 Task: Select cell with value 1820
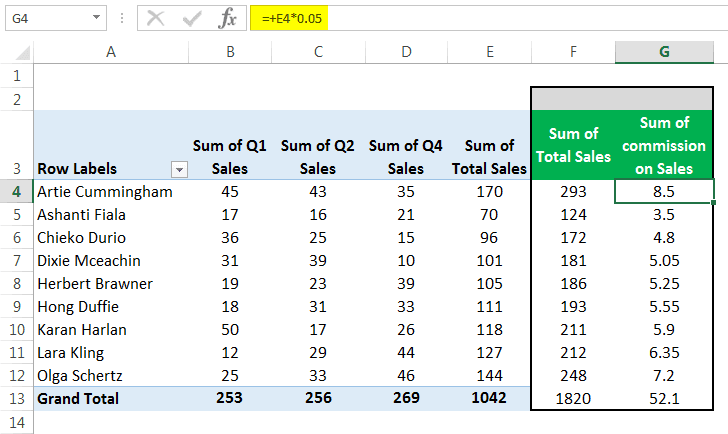(573, 398)
